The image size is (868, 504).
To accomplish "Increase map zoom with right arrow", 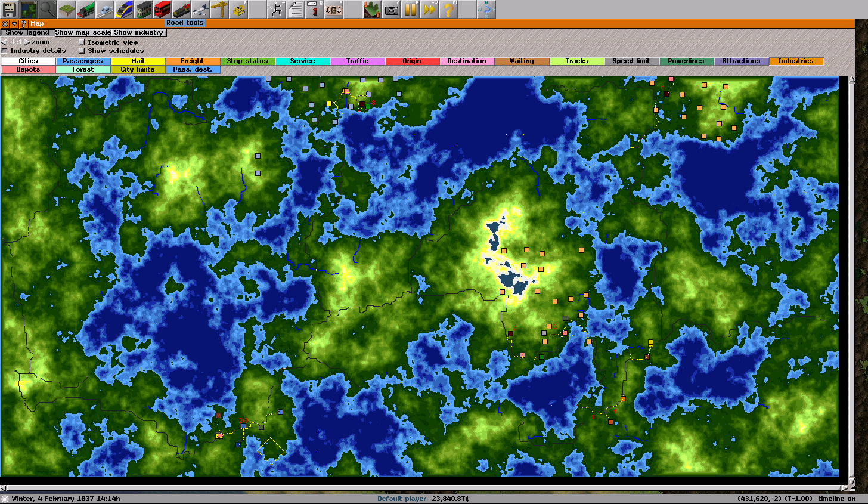I will point(26,42).
